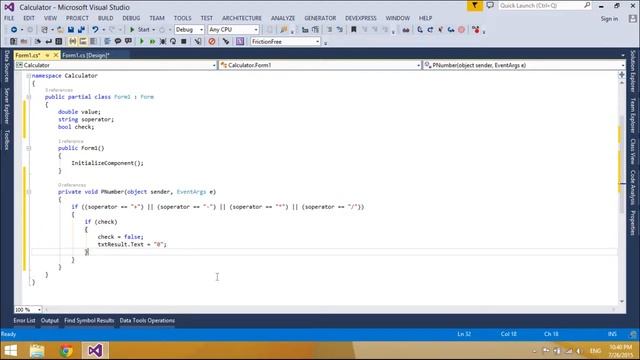
Task: Open the DEBUG menu
Action: coord(131,18)
